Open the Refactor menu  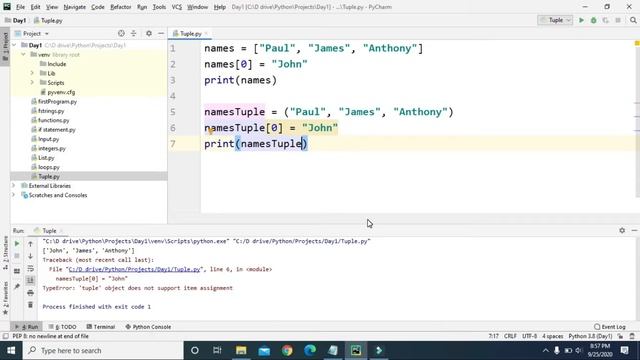tap(120, 7)
